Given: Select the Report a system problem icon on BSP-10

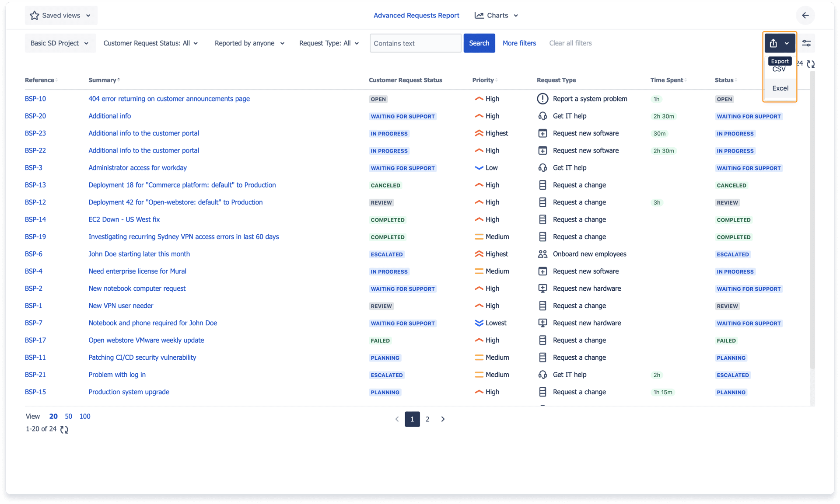Looking at the screenshot, I should [x=542, y=99].
